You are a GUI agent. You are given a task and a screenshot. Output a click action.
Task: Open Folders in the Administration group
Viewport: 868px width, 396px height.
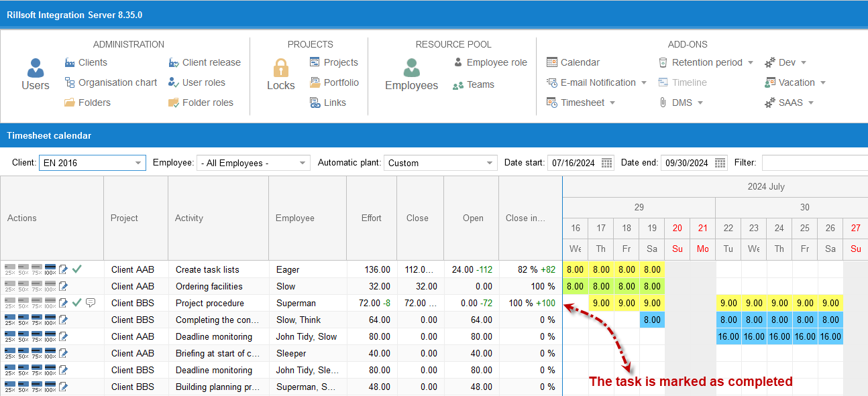click(x=87, y=103)
